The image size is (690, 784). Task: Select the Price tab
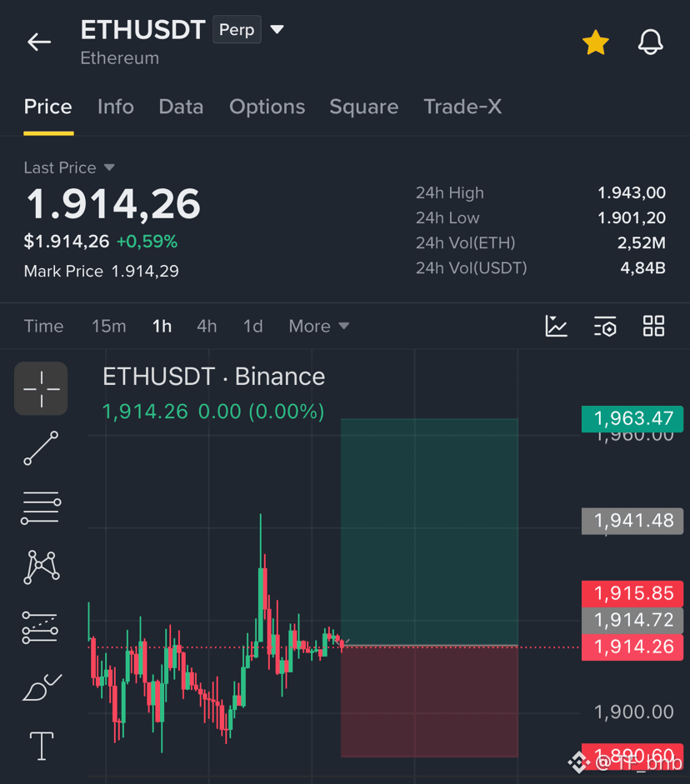click(48, 107)
